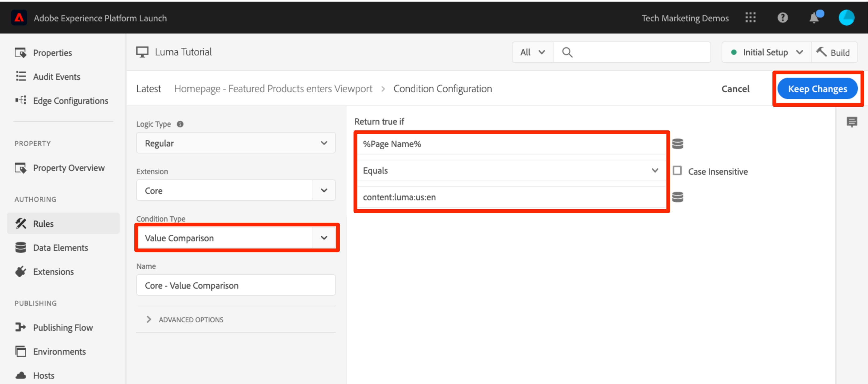Open data element picker beside %Page Name%
Viewport: 868px width, 384px height.
677,144
